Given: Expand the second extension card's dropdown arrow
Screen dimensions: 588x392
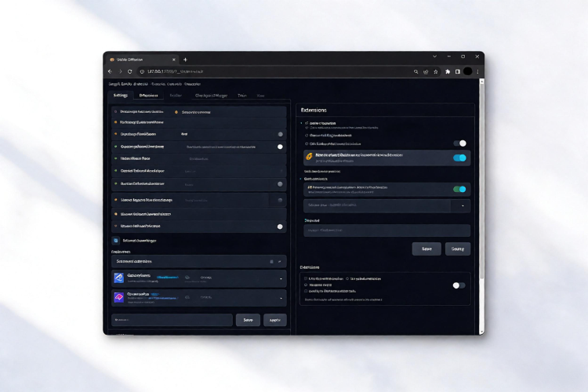Looking at the screenshot, I should click(x=281, y=298).
